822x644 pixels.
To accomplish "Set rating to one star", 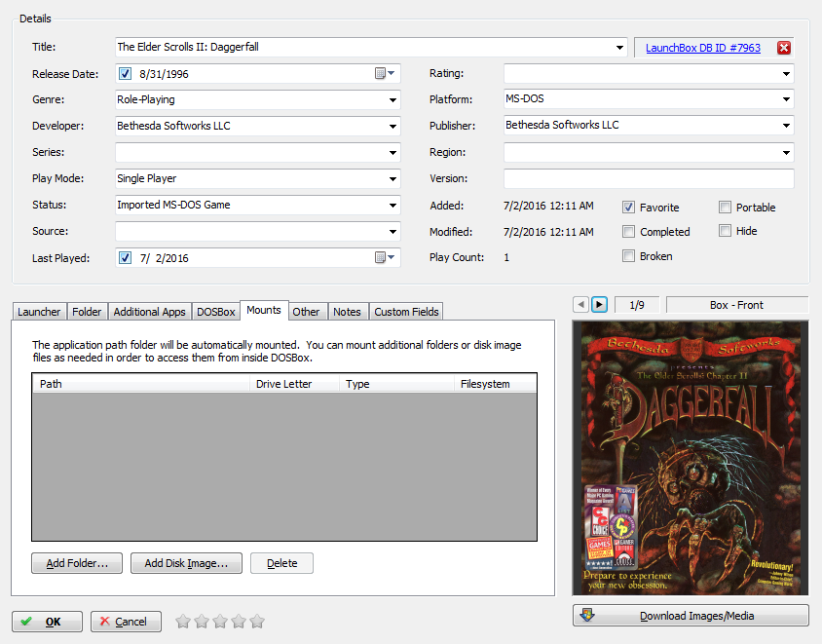I will tap(183, 622).
